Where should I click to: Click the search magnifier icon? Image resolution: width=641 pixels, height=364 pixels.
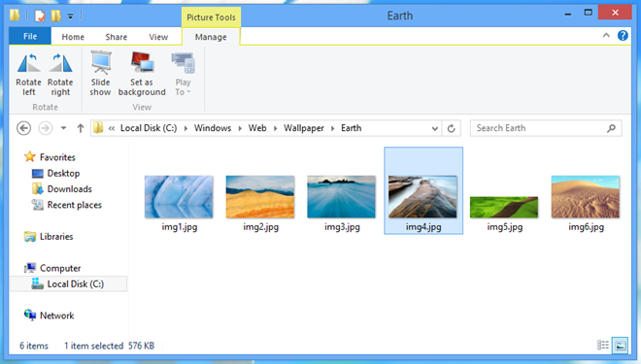[611, 128]
